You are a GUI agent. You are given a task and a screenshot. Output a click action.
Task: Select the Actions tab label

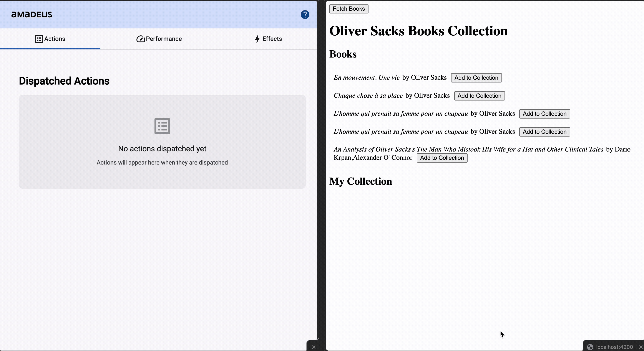[55, 39]
